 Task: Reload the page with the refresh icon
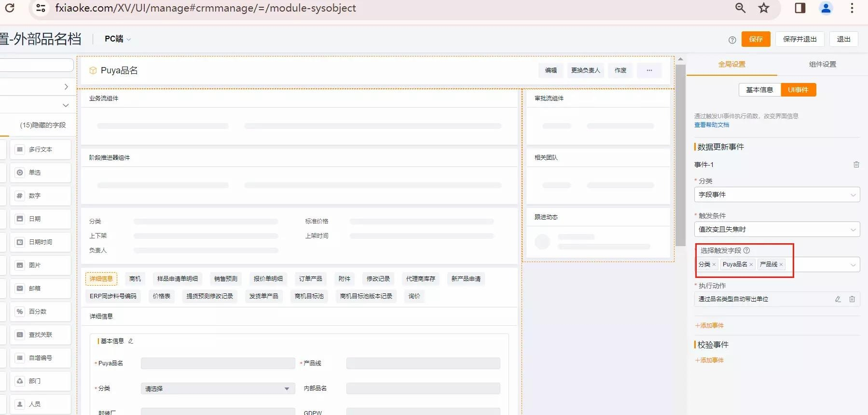[x=9, y=8]
